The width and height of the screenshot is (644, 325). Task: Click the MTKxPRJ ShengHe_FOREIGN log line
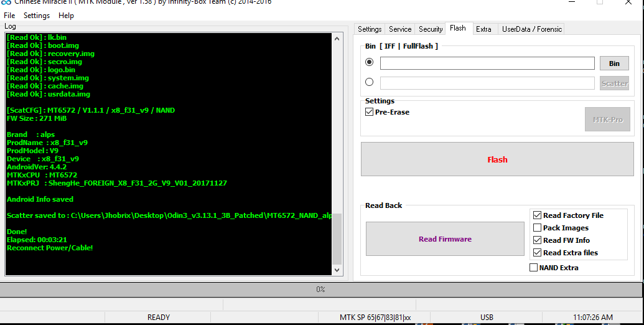click(117, 183)
